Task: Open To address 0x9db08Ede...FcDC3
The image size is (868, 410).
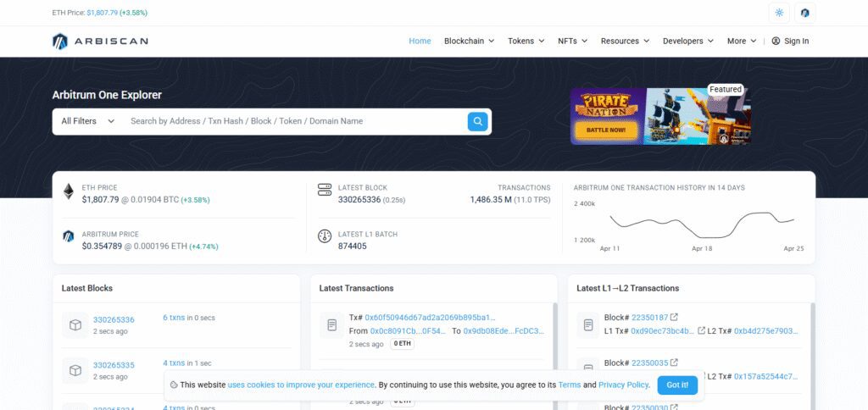Action: pyautogui.click(x=504, y=331)
